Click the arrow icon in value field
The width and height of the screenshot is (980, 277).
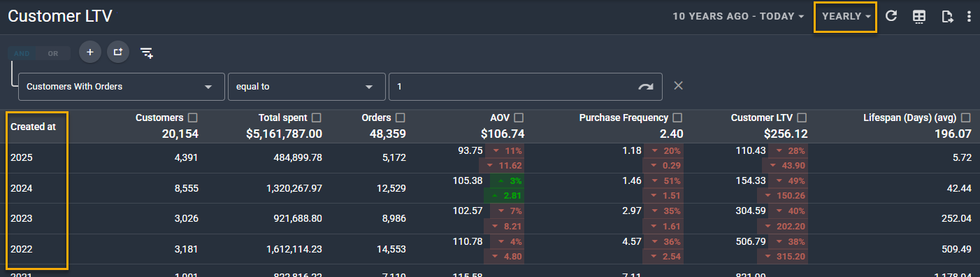(646, 87)
